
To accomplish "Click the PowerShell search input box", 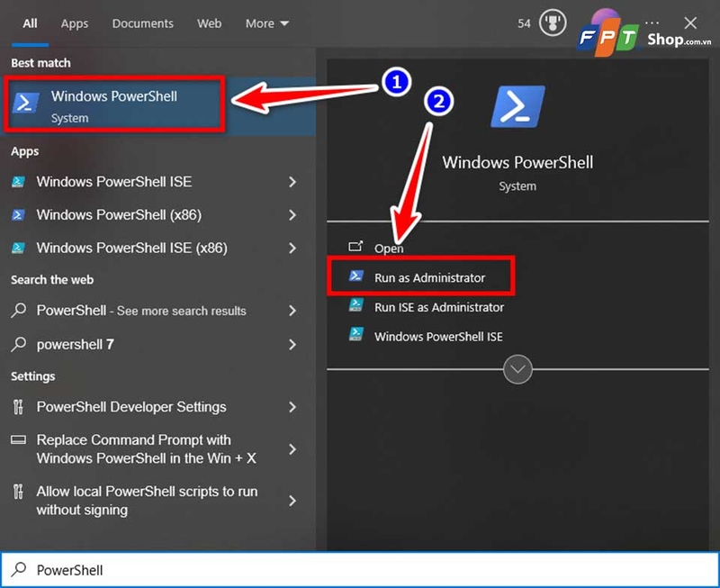I will point(360,570).
